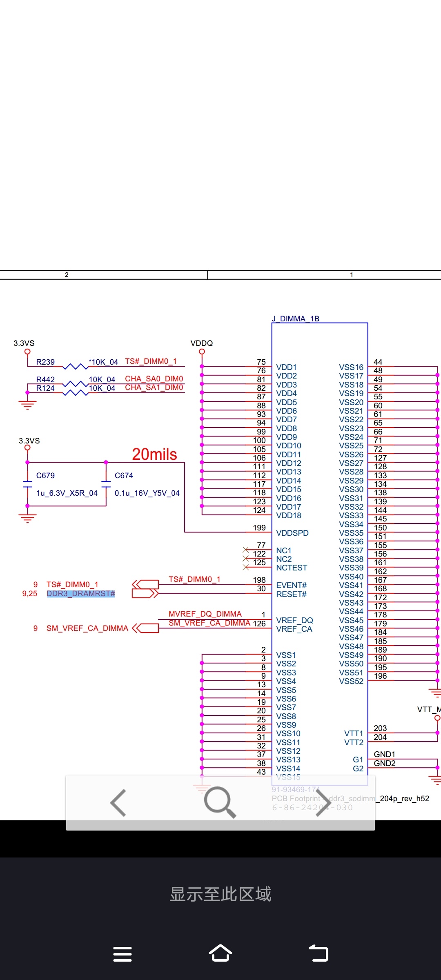Tap pin number 203
Screen dimensions: 441x980
[380, 728]
